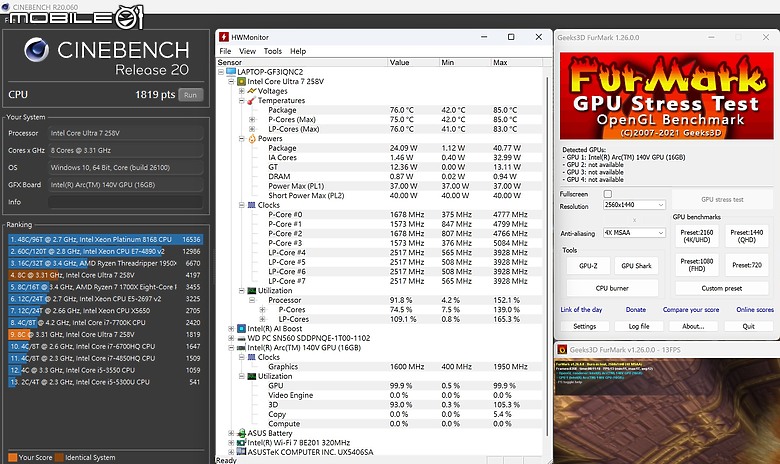Open the Log file button
Viewport: 780px width, 464px height.
pyautogui.click(x=639, y=326)
